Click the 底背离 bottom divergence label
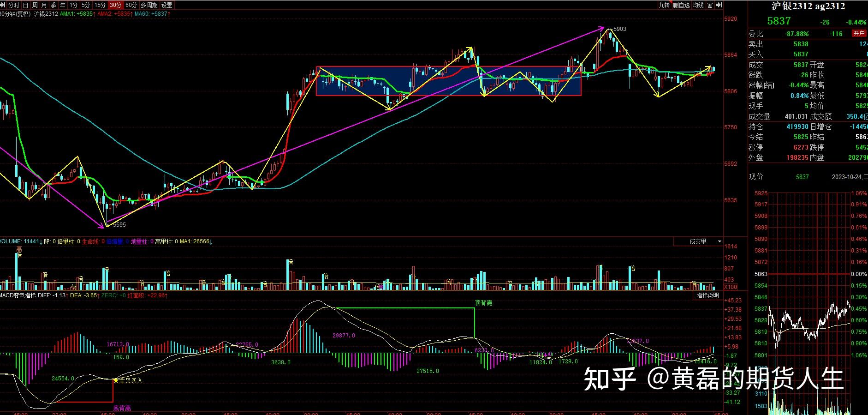 122,408
